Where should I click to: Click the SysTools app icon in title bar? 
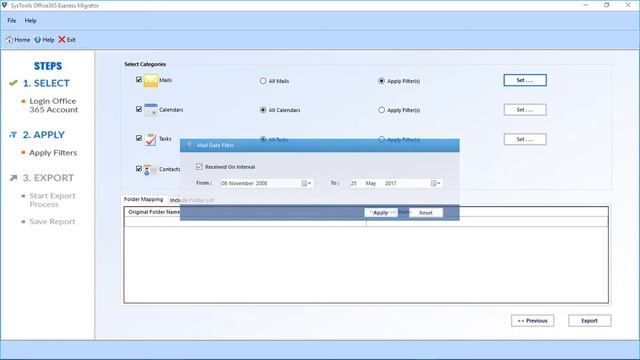(4, 5)
